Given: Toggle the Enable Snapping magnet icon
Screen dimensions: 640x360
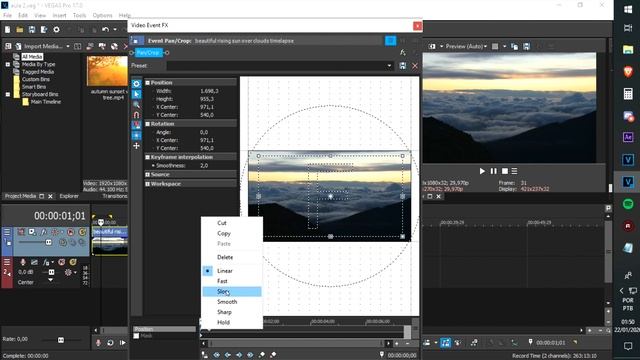Looking at the screenshot, I should (136, 115).
